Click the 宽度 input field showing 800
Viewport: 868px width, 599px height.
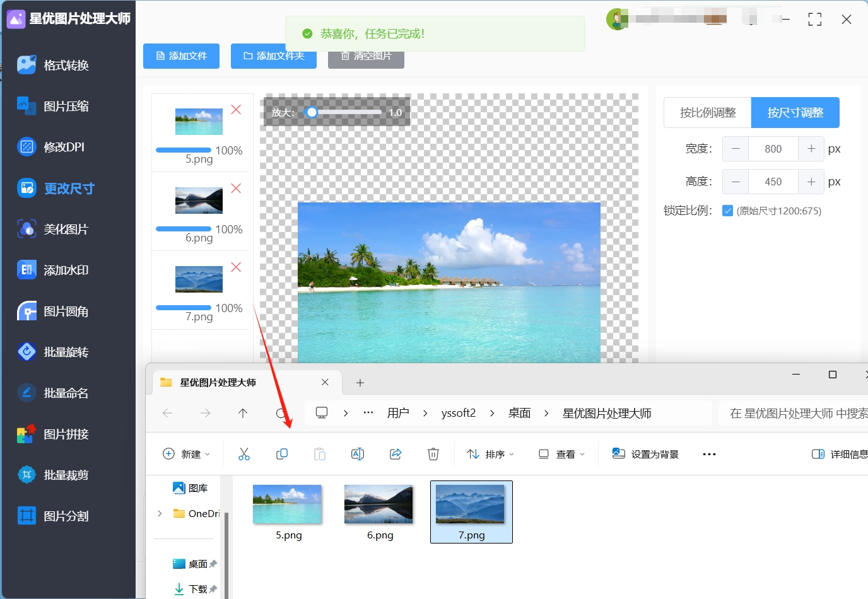point(773,149)
